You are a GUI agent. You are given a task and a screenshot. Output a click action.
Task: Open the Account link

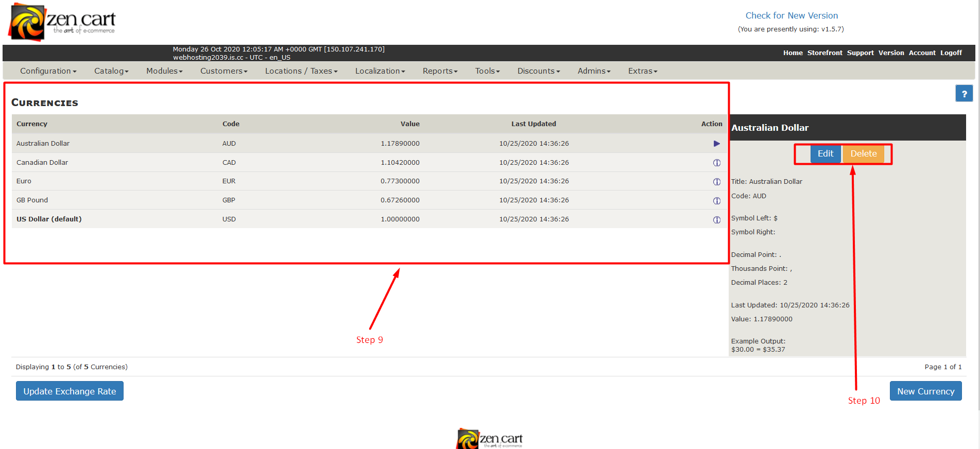pos(922,53)
